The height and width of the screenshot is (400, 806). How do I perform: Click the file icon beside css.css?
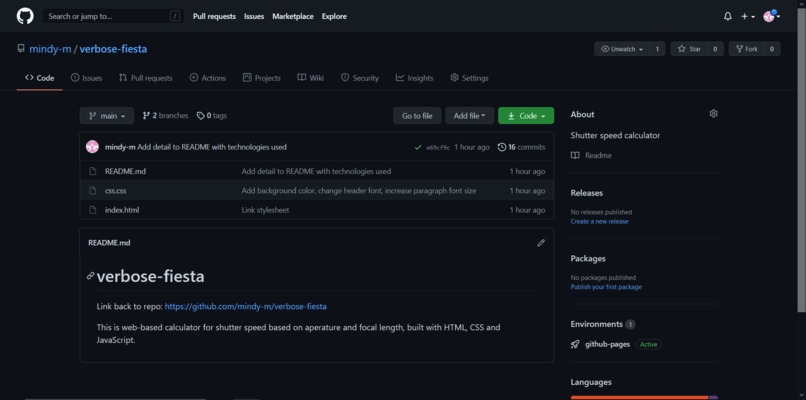93,191
